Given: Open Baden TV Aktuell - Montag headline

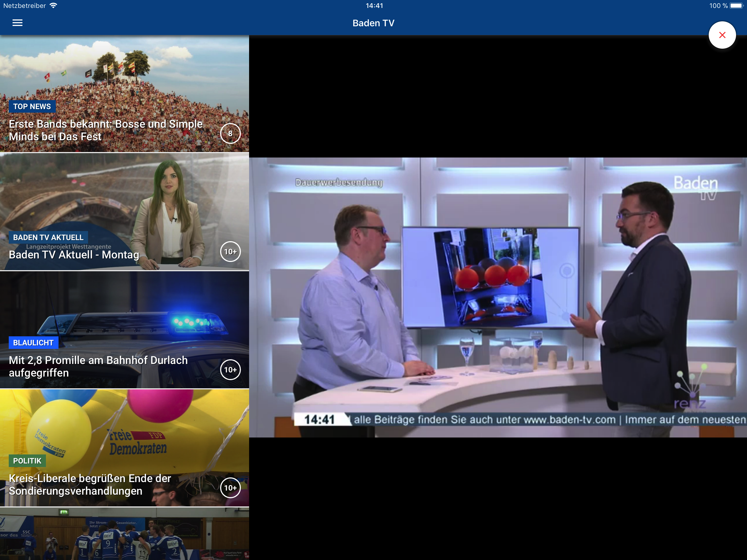Looking at the screenshot, I should (x=74, y=255).
